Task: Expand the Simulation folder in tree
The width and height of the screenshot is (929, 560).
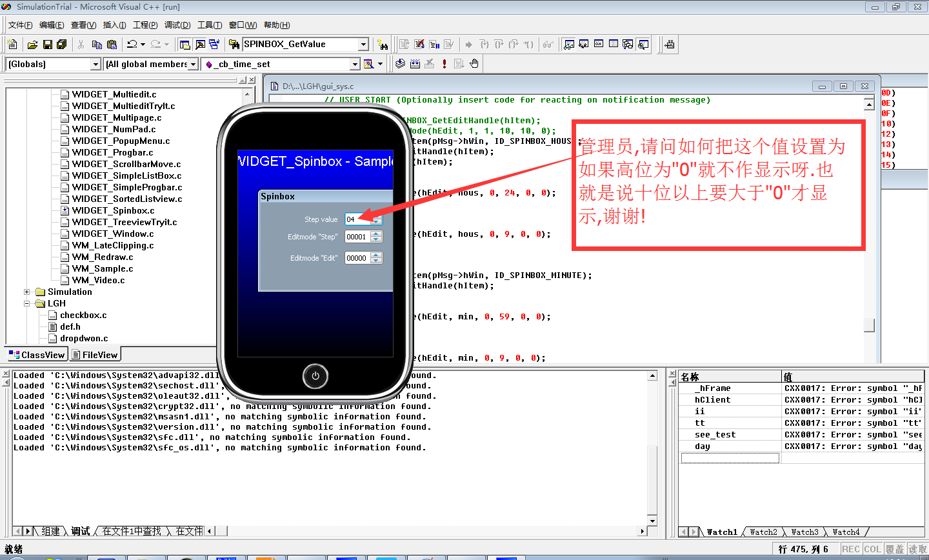Action: pos(27,292)
